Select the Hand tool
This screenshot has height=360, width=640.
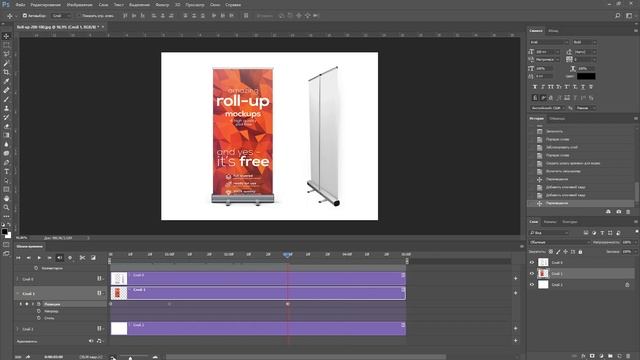(6, 198)
